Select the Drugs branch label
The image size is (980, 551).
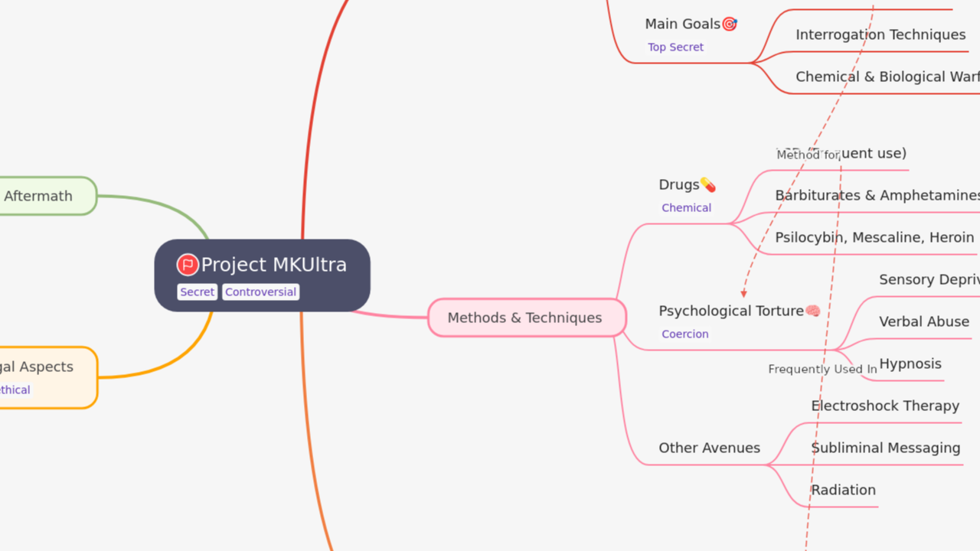(679, 184)
